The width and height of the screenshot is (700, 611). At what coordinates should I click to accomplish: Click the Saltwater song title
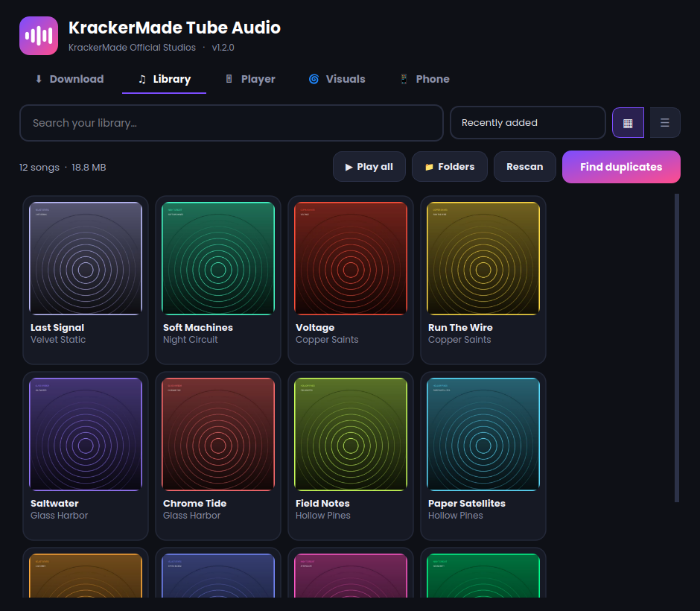54,504
